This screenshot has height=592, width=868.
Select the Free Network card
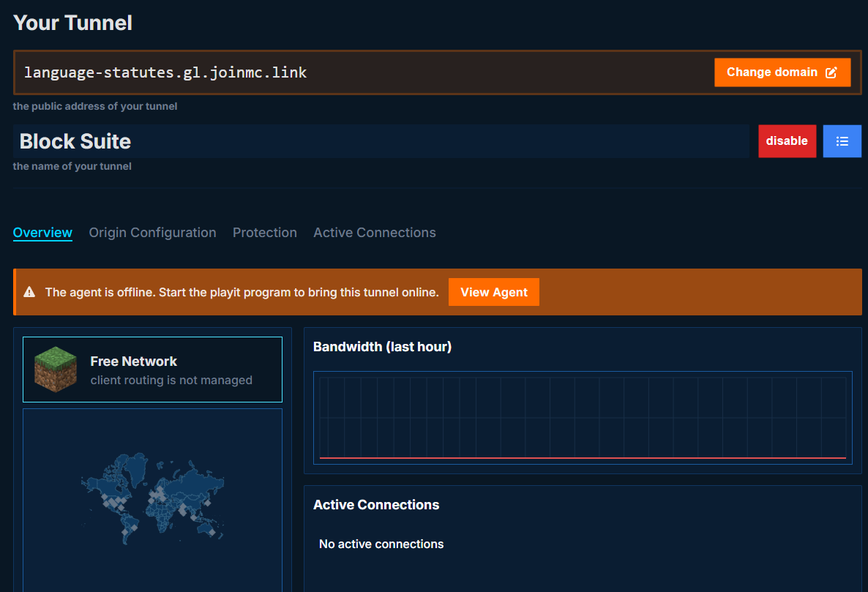pos(152,369)
